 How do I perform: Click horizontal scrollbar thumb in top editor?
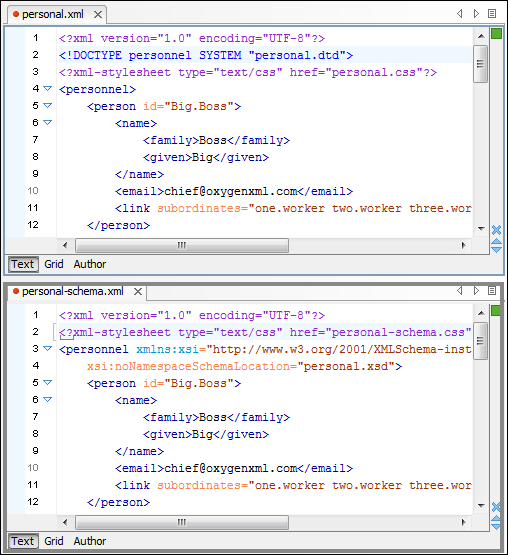click(x=182, y=245)
